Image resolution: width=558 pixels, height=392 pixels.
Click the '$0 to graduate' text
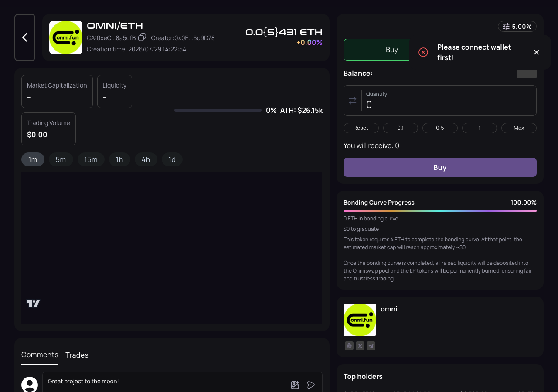[361, 229]
